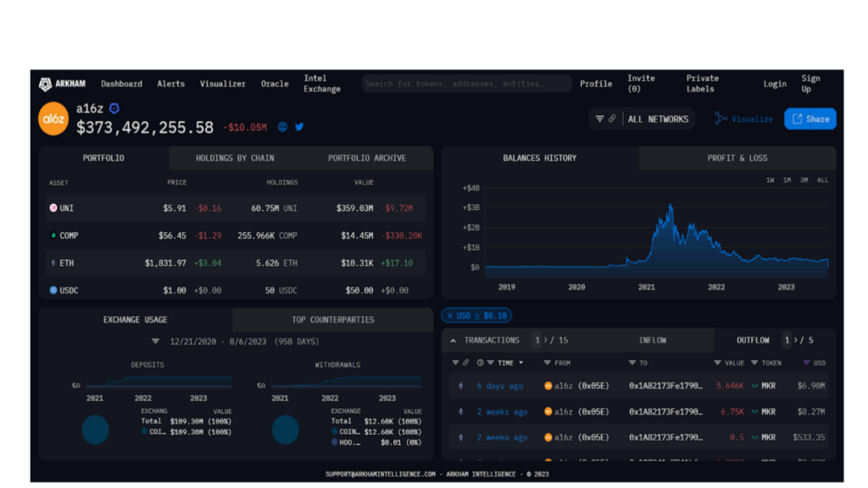Viewport: 868px width, 488px height.
Task: Open a16z website via the globe icon
Action: [x=282, y=127]
